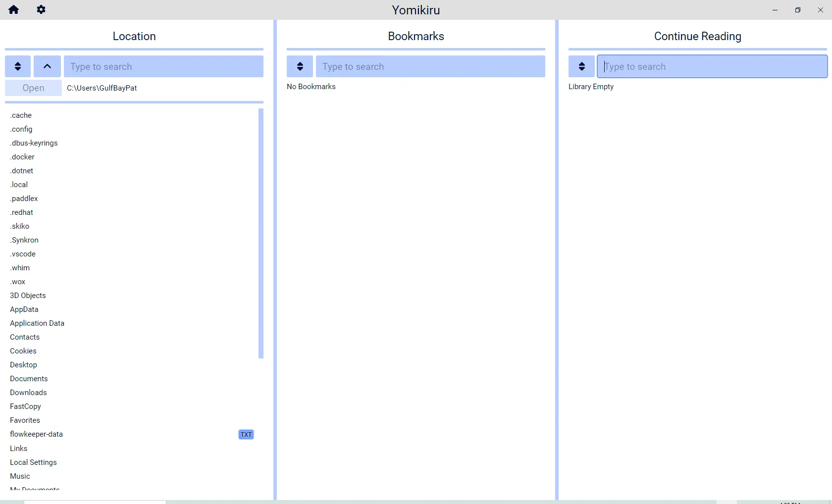Screen dimensions: 832x504
Task: Click the Location sort order icon
Action: coord(18,66)
